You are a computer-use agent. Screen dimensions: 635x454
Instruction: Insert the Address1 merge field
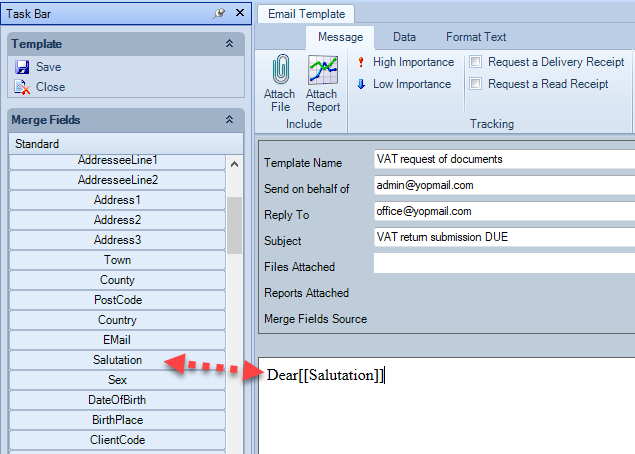[117, 200]
